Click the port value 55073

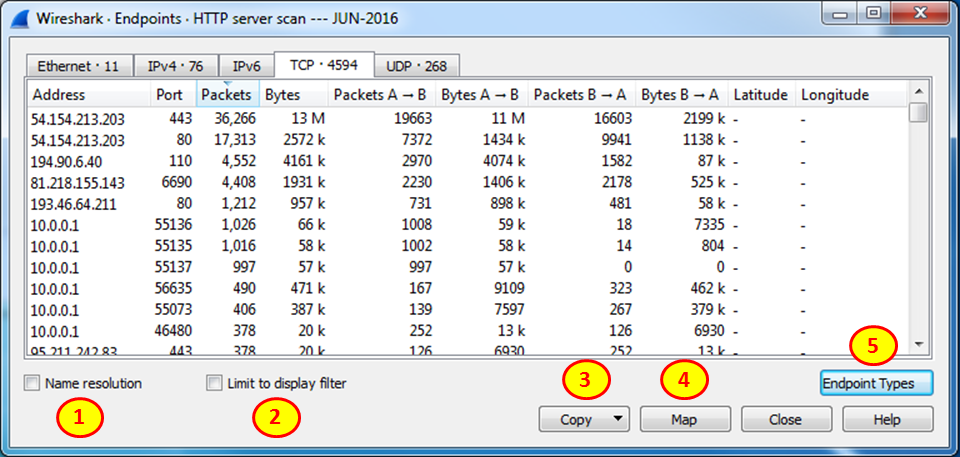pyautogui.click(x=174, y=309)
